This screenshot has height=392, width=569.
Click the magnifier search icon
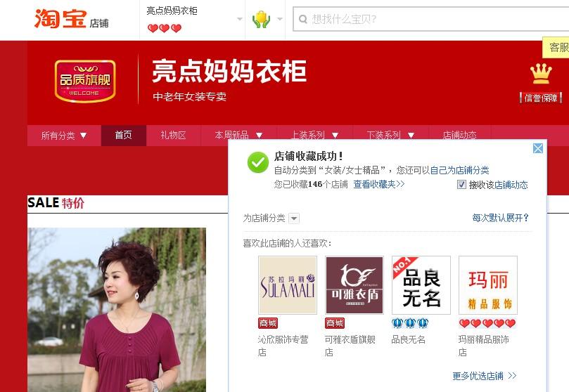click(x=303, y=19)
